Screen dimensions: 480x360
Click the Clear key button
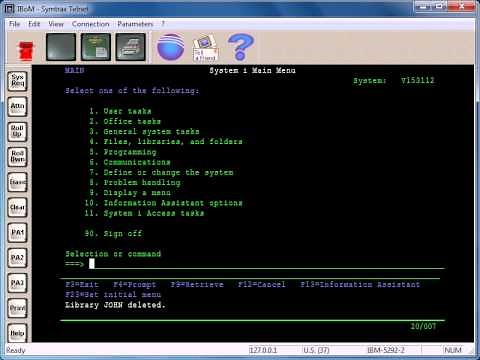click(17, 208)
